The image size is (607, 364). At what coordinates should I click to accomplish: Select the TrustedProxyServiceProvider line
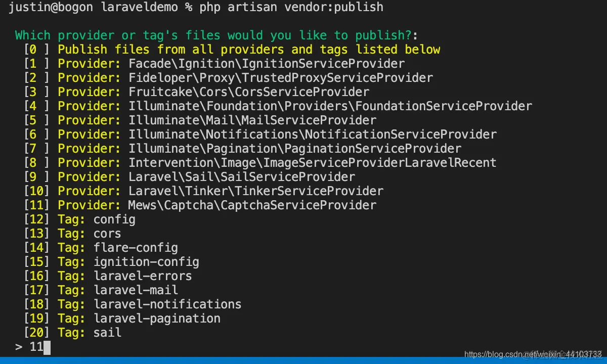(x=228, y=78)
